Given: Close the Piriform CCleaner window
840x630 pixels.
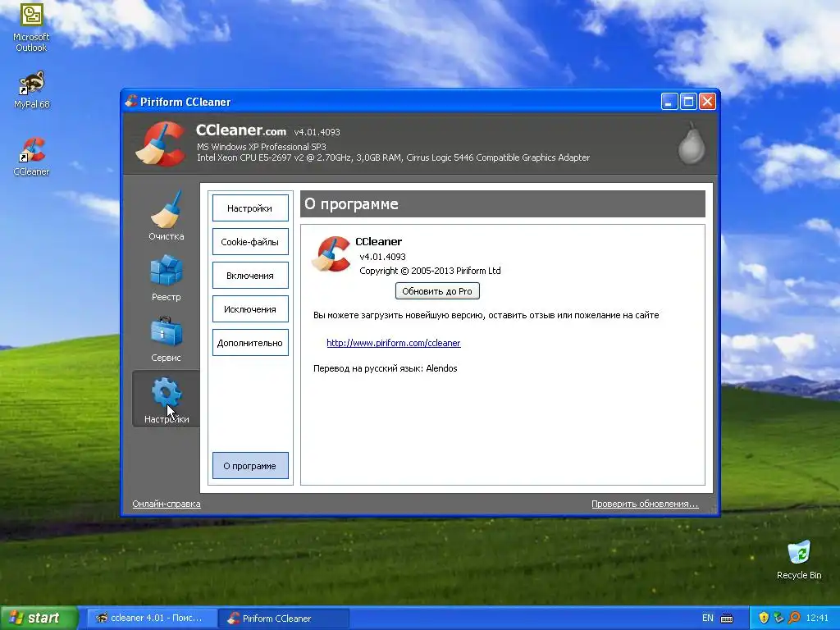Looking at the screenshot, I should [x=708, y=101].
